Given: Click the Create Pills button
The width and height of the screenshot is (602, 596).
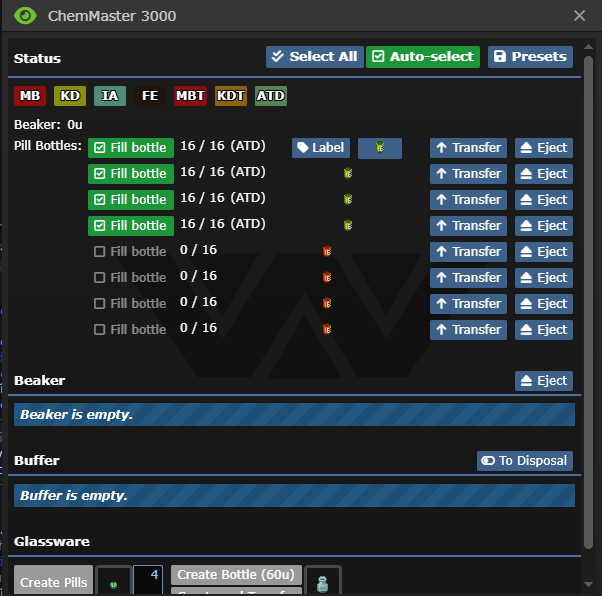Looking at the screenshot, I should [53, 582].
